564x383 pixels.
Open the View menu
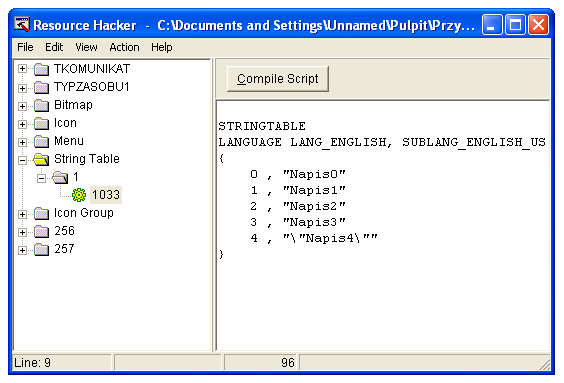click(86, 47)
